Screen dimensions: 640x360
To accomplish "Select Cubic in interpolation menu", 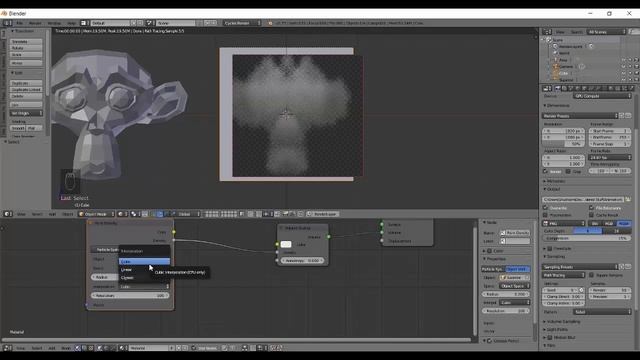I will point(144,261).
